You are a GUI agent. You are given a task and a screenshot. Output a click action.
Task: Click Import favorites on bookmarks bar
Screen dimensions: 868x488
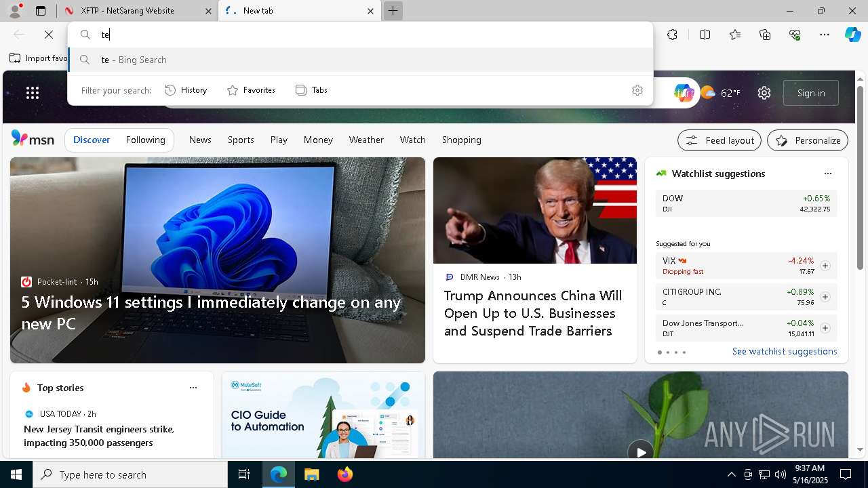click(x=39, y=58)
